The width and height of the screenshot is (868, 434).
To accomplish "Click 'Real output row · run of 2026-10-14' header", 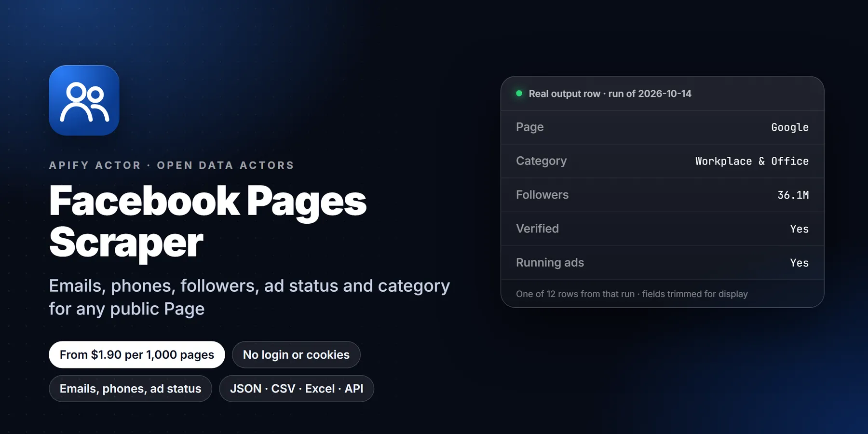I will 610,94.
